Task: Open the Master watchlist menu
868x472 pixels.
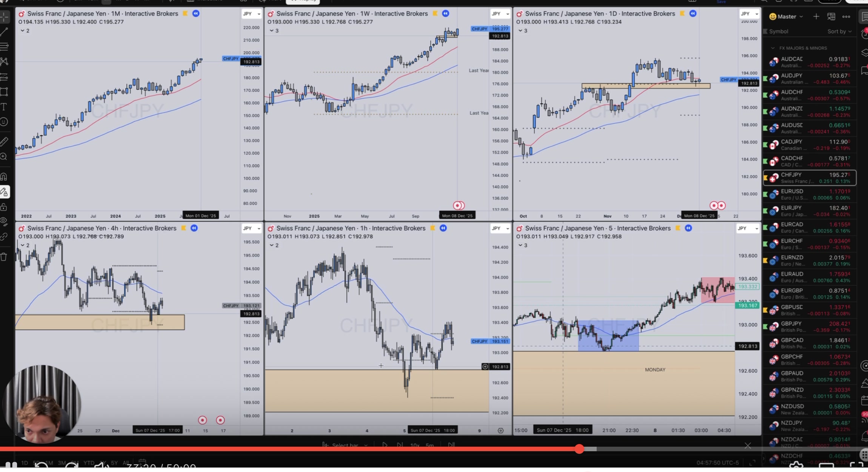Action: [787, 17]
